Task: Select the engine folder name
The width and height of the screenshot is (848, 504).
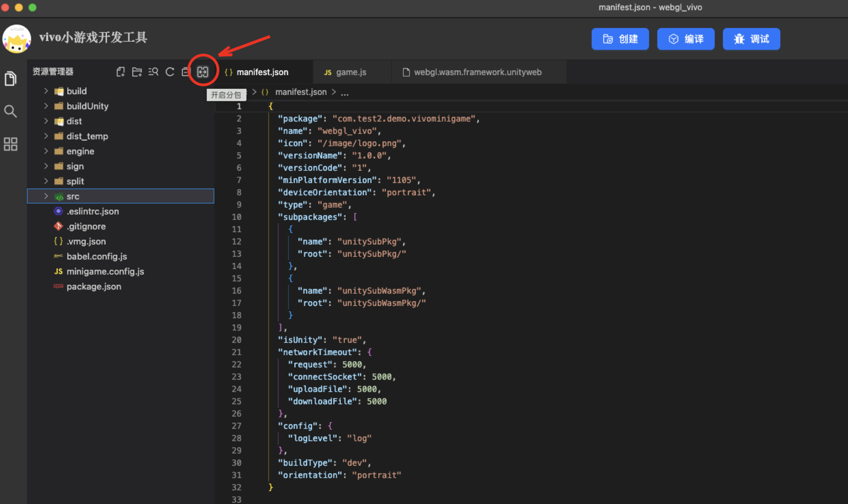Action: (80, 151)
